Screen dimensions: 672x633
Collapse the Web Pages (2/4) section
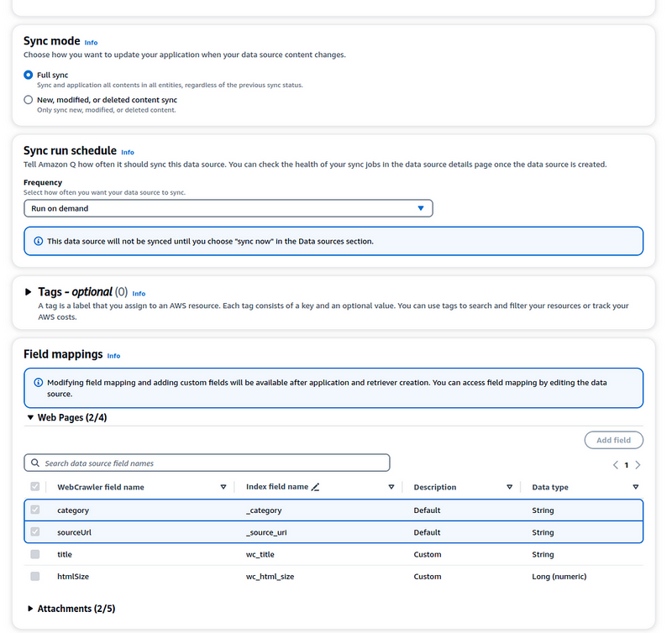click(29, 417)
